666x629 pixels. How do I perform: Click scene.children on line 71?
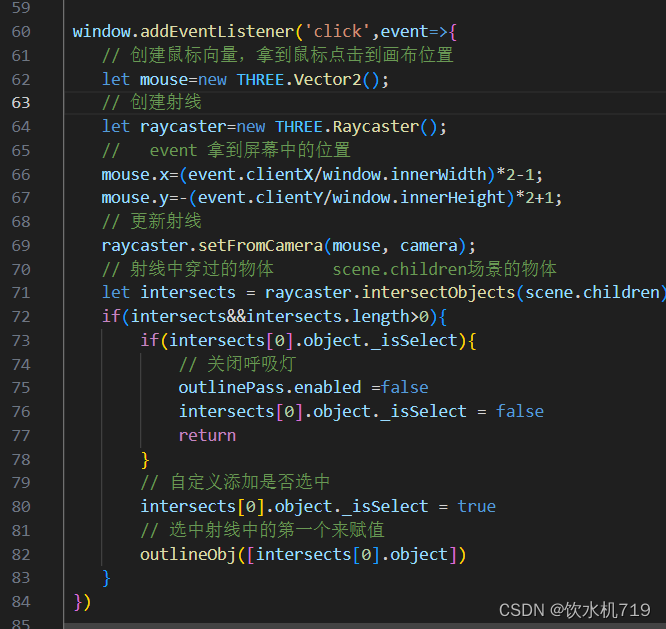[x=593, y=293]
